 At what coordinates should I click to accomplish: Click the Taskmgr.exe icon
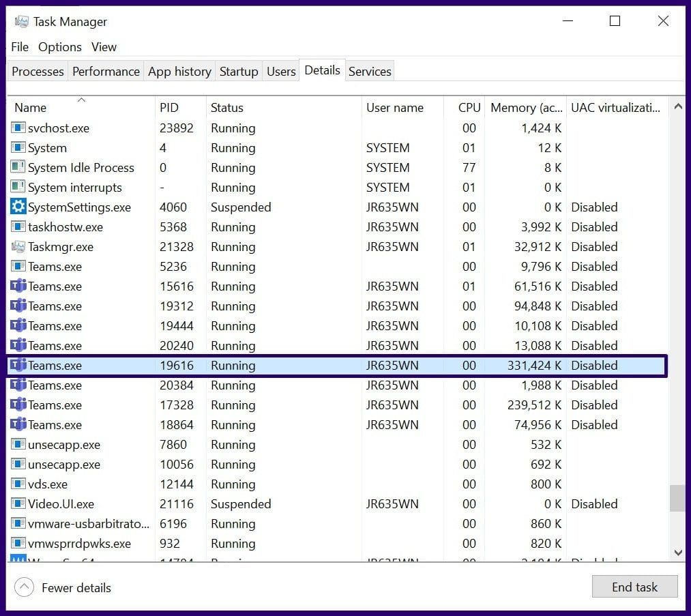tap(18, 246)
